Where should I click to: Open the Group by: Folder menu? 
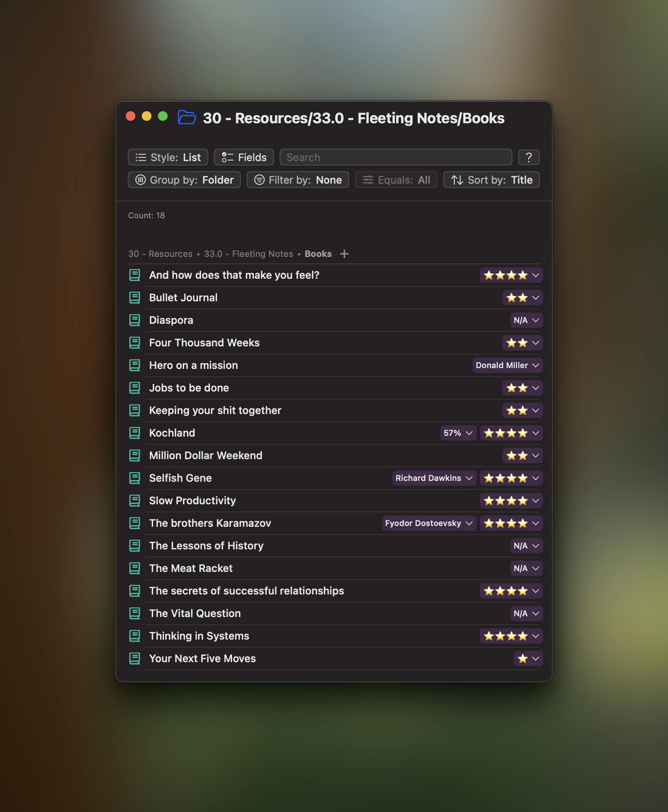click(184, 180)
